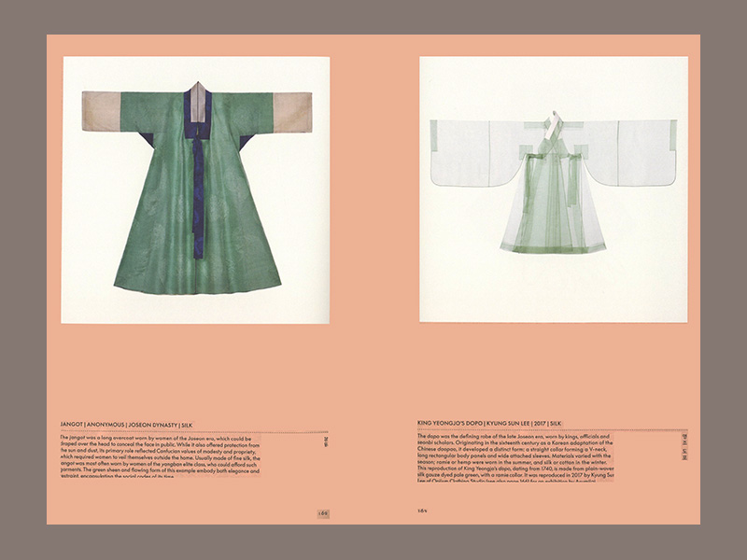Select the Dopo description paragraph
Image resolution: width=747 pixels, height=560 pixels.
(x=528, y=458)
